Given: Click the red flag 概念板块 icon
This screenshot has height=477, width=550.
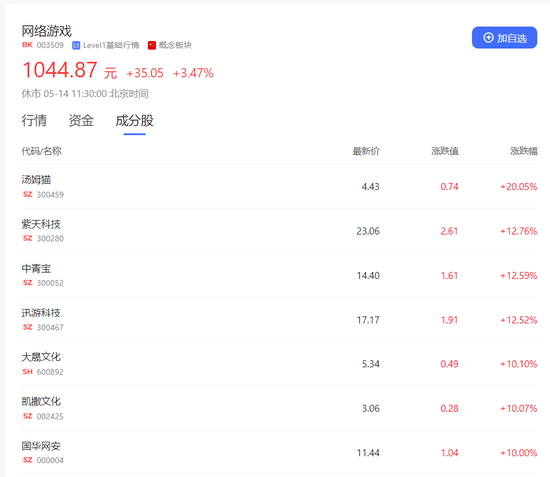Looking at the screenshot, I should pos(152,45).
